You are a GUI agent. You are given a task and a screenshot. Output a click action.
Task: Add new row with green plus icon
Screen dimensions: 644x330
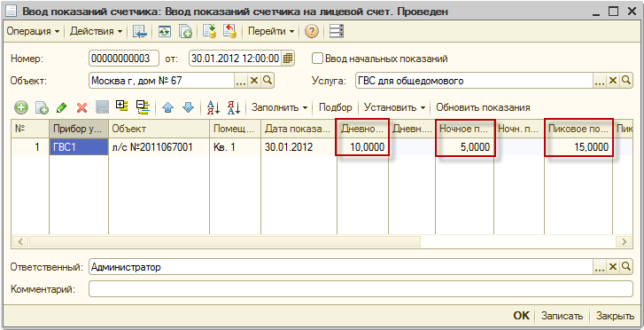point(21,108)
